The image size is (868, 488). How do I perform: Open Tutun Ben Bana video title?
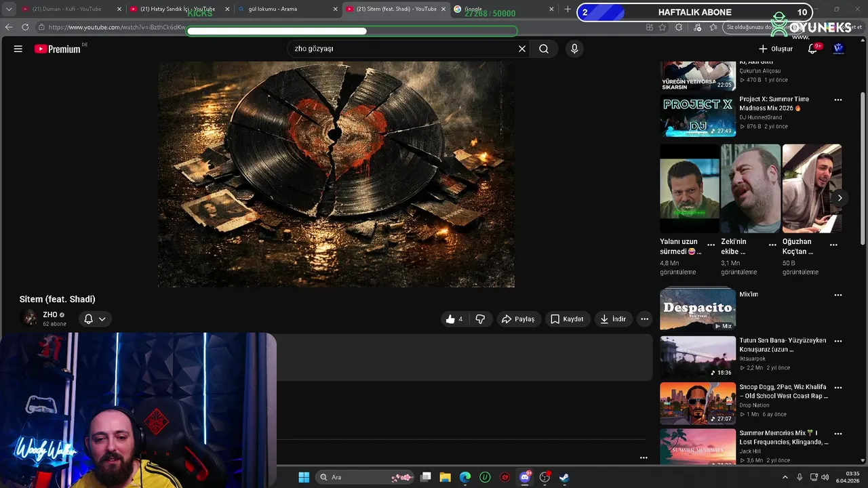[x=783, y=345]
